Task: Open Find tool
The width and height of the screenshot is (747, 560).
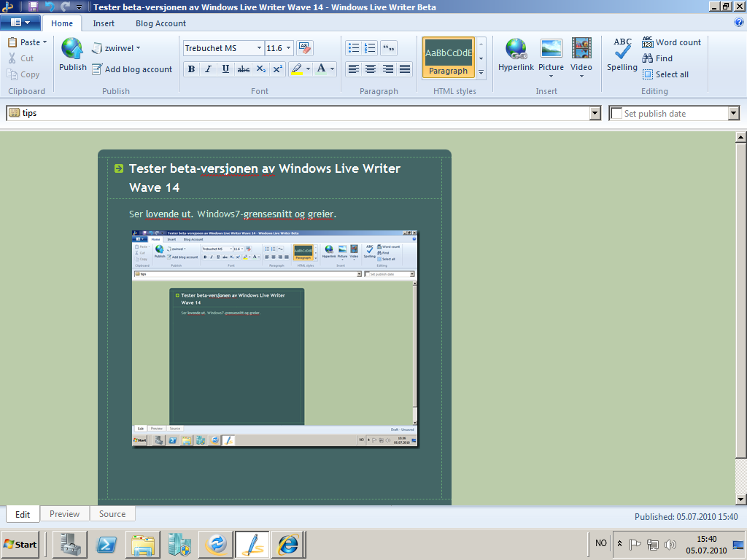Action: click(x=657, y=58)
